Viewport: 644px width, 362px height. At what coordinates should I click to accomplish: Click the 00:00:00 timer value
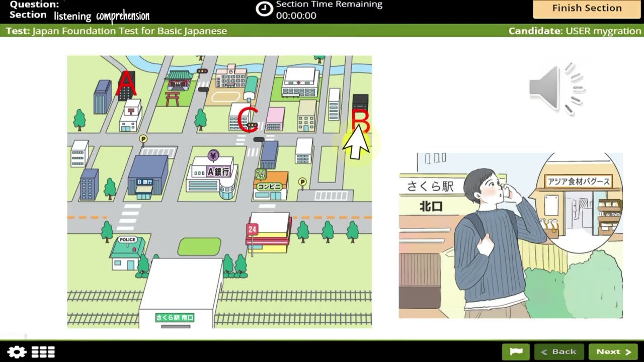[296, 16]
